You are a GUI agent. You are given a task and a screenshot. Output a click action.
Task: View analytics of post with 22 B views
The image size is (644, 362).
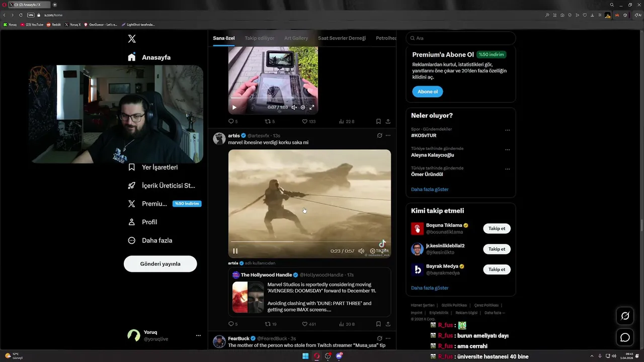[347, 121]
